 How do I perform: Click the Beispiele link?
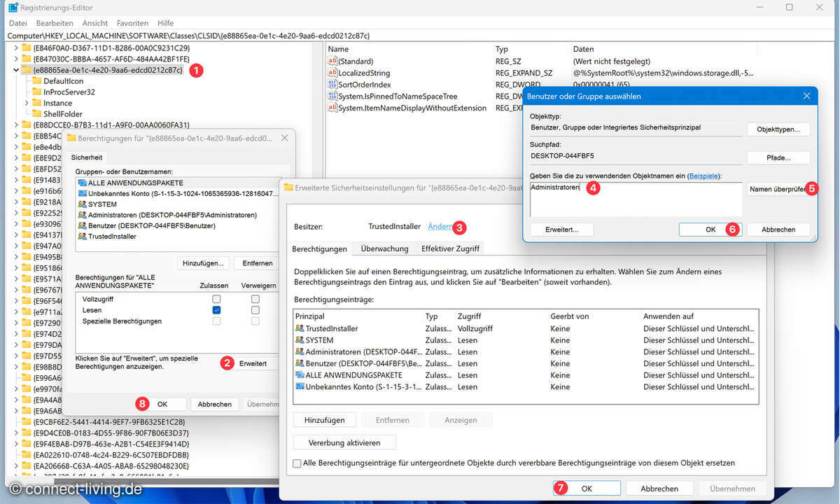tap(703, 176)
